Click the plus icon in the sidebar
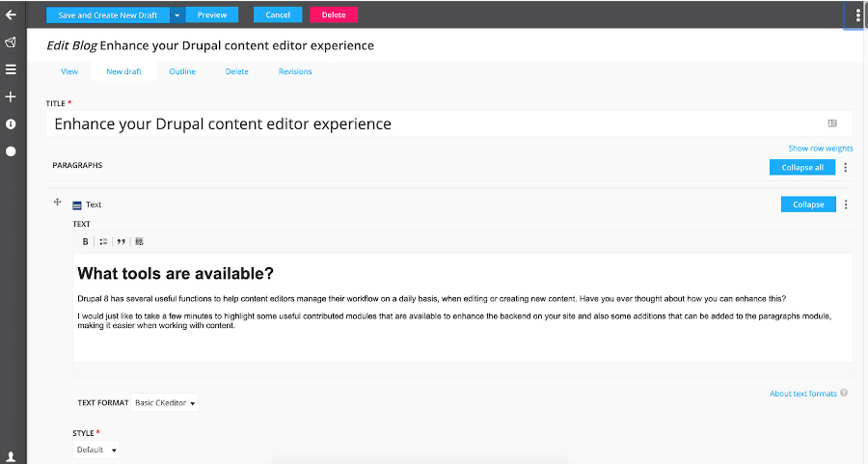The image size is (868, 464). (x=11, y=96)
